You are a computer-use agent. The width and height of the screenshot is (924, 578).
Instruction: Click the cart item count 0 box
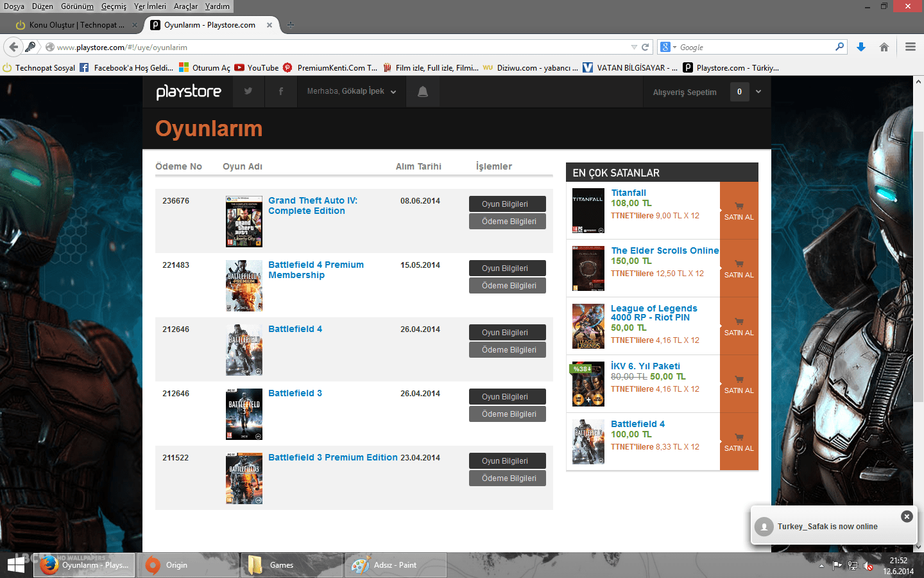(x=739, y=92)
